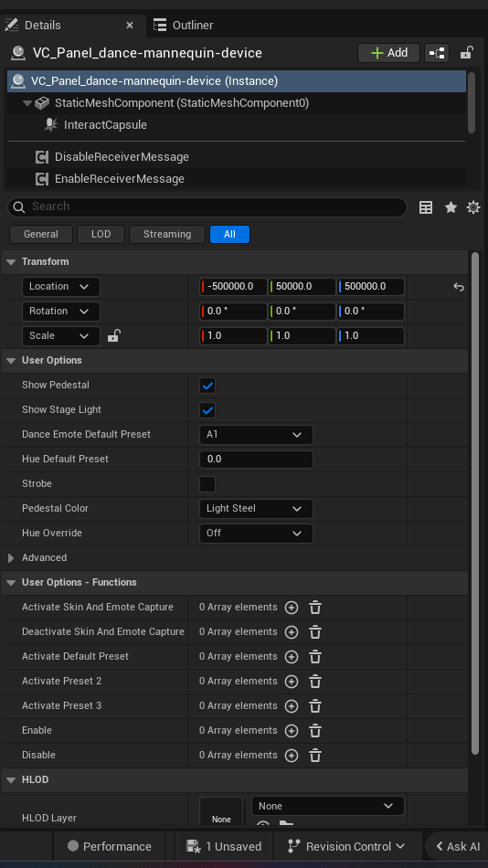This screenshot has width=488, height=868.
Task: Select DisableReceiverMessage component
Action: coord(122,157)
